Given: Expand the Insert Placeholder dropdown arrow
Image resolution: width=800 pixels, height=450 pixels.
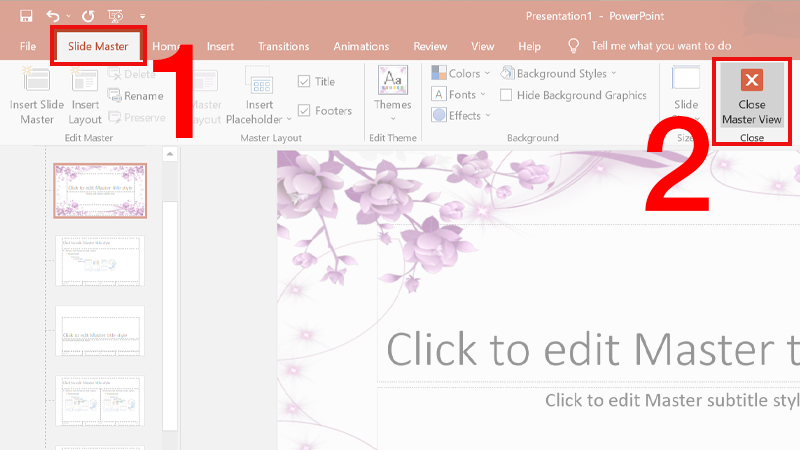Looking at the screenshot, I should point(289,119).
